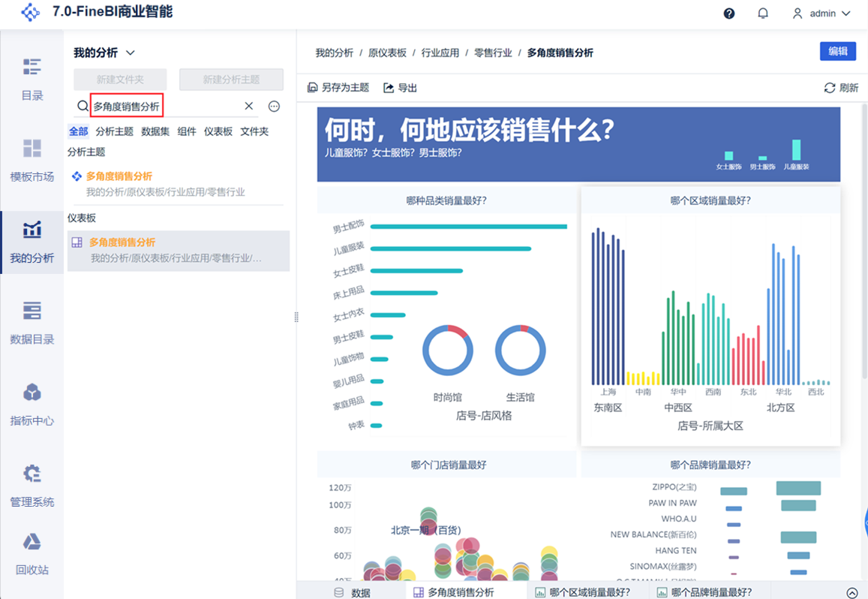Viewport: 868px width, 599px height.
Task: Expand the bottom tab bar chevron
Action: pyautogui.click(x=851, y=592)
